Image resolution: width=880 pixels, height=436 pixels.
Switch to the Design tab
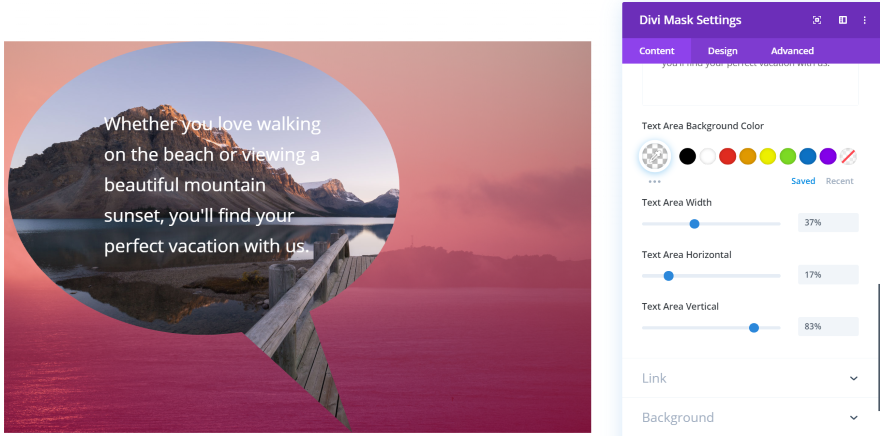[722, 51]
